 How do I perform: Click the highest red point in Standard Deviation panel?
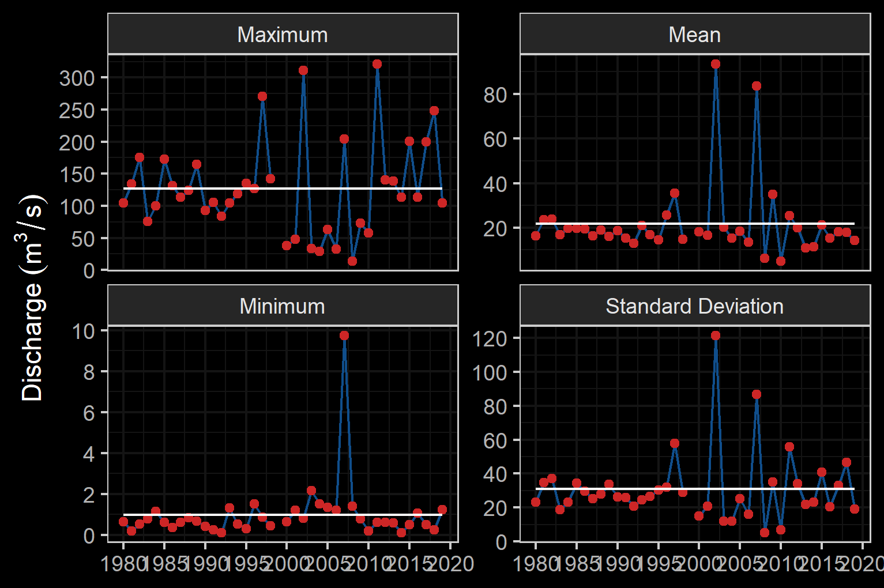click(716, 336)
